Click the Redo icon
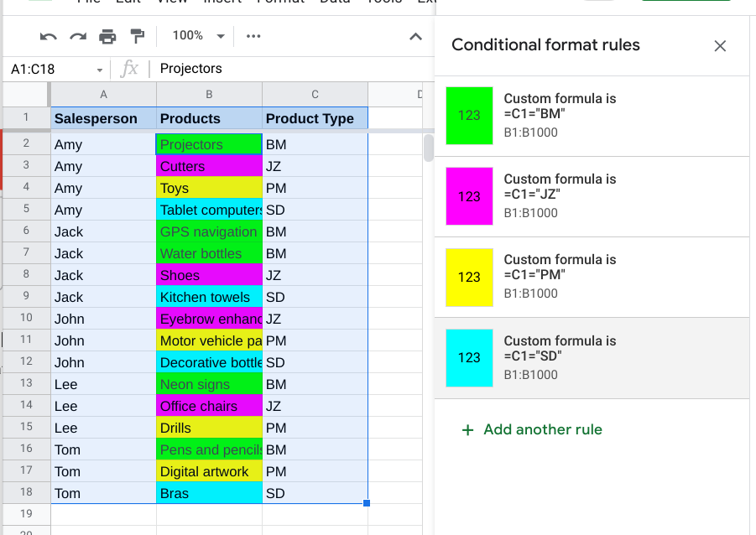This screenshot has height=535, width=756. pos(78,36)
